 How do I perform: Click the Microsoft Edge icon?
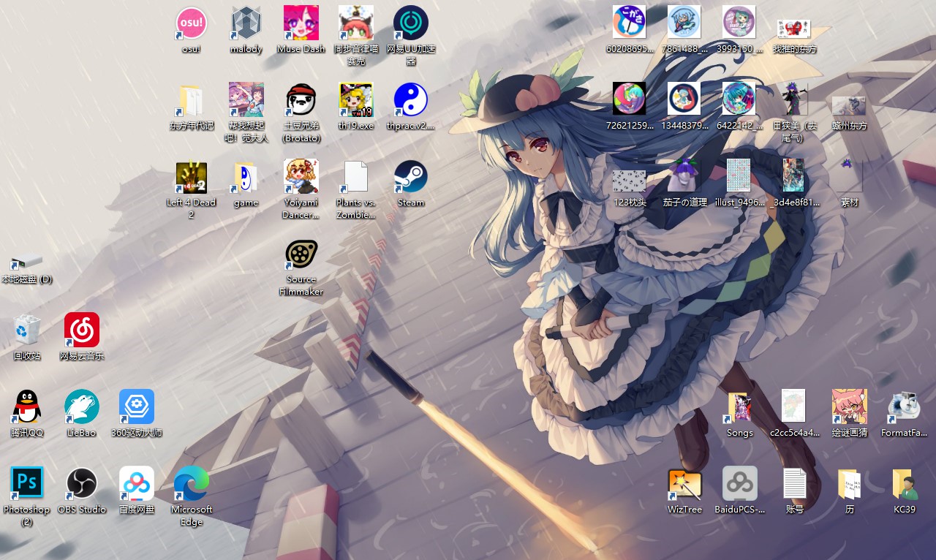click(x=191, y=483)
